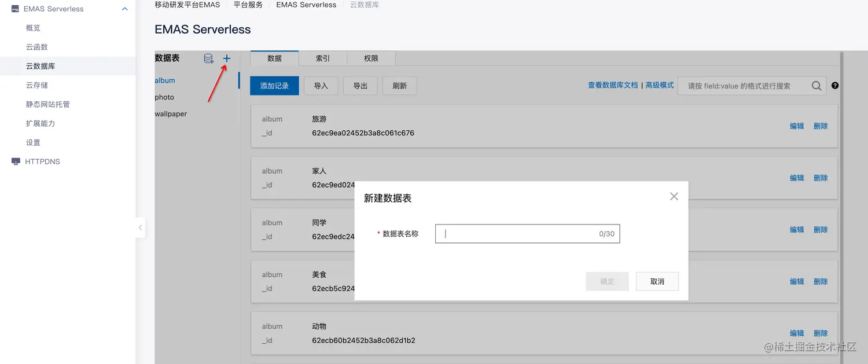Click the _id value 62ecb60b2452b3a8c062d1b2
The image size is (868, 364).
click(363, 340)
